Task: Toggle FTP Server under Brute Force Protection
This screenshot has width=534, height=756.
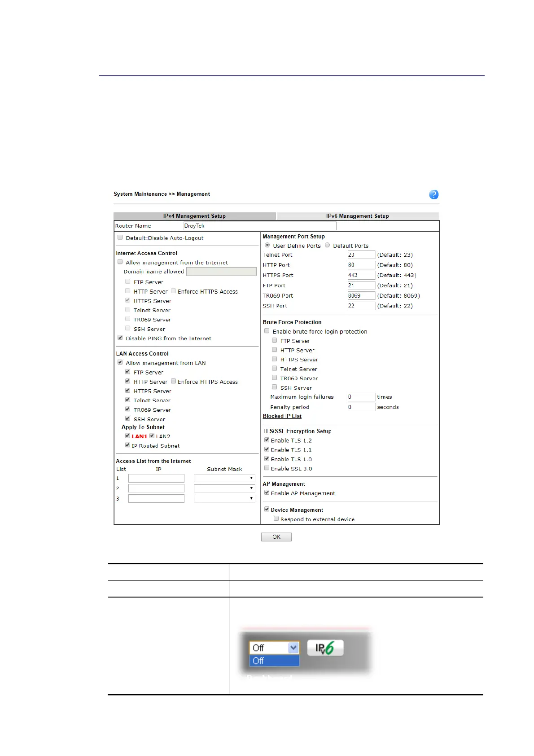Action: (274, 340)
